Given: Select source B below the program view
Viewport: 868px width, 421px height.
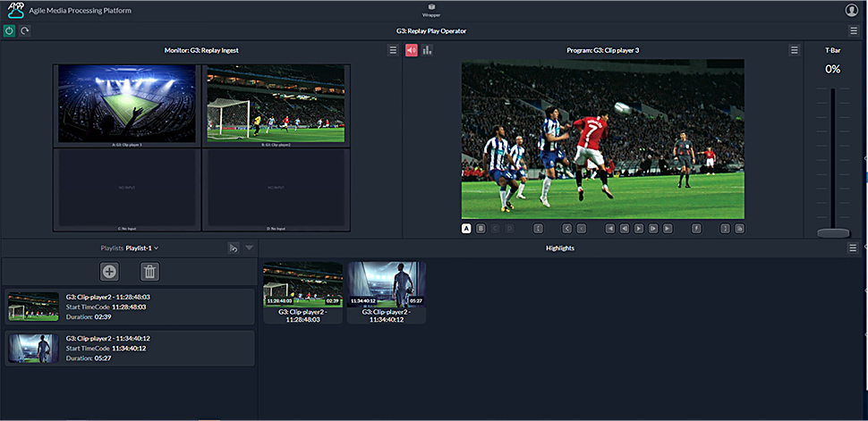Looking at the screenshot, I should (481, 228).
